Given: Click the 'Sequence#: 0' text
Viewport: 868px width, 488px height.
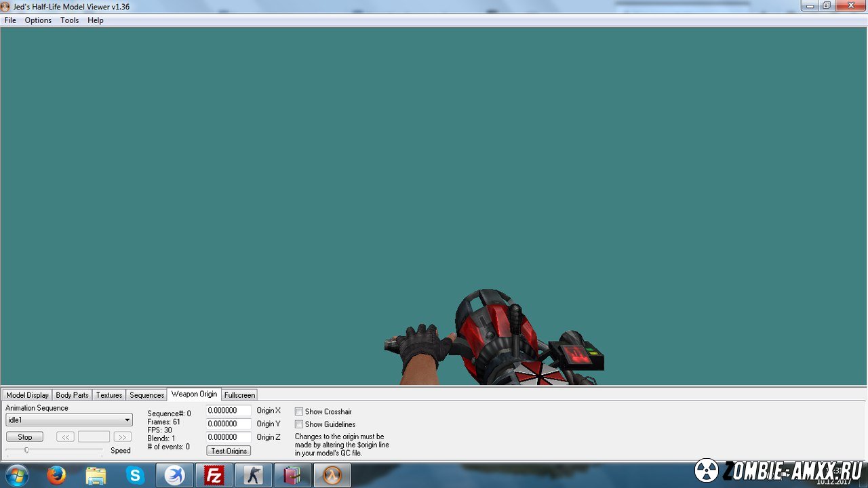Looking at the screenshot, I should click(x=170, y=413).
